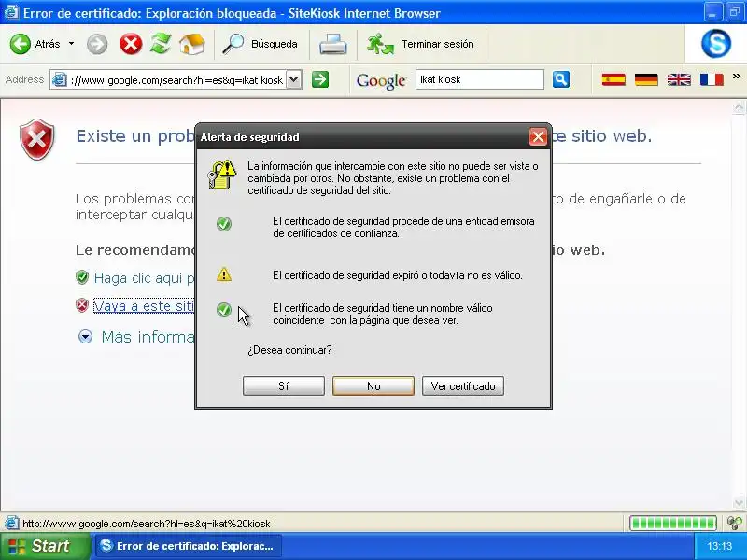The image size is (747, 560).
Task: Close the Alerta de seguridad dialog
Action: pyautogui.click(x=538, y=137)
